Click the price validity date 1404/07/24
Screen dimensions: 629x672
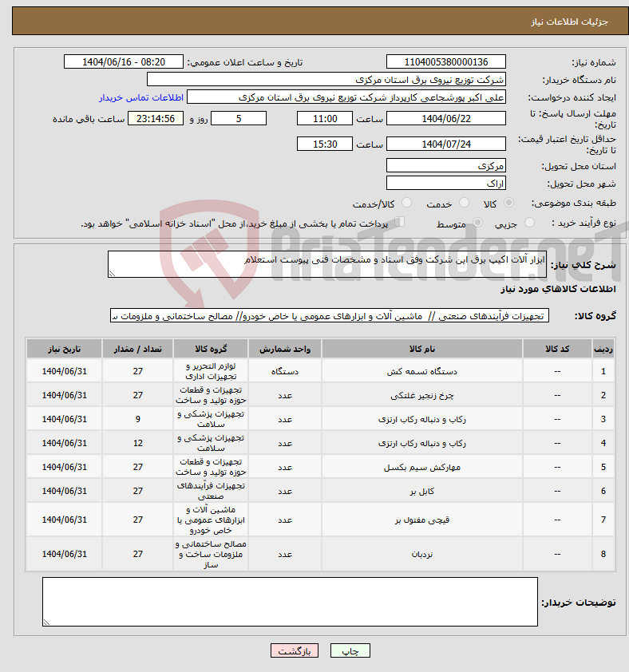pyautogui.click(x=446, y=144)
